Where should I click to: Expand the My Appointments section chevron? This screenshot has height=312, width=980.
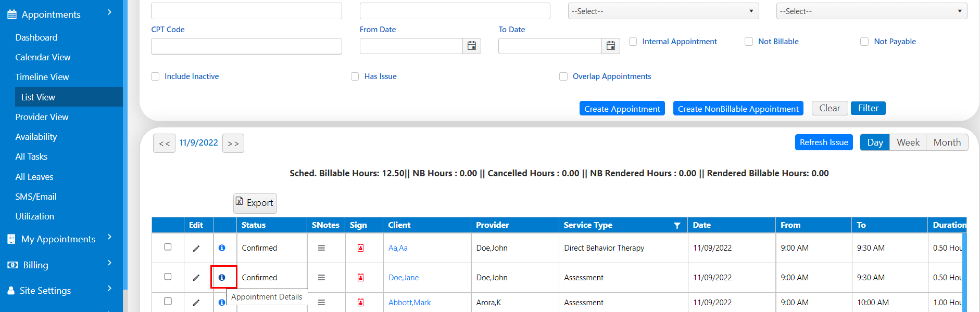pyautogui.click(x=109, y=237)
